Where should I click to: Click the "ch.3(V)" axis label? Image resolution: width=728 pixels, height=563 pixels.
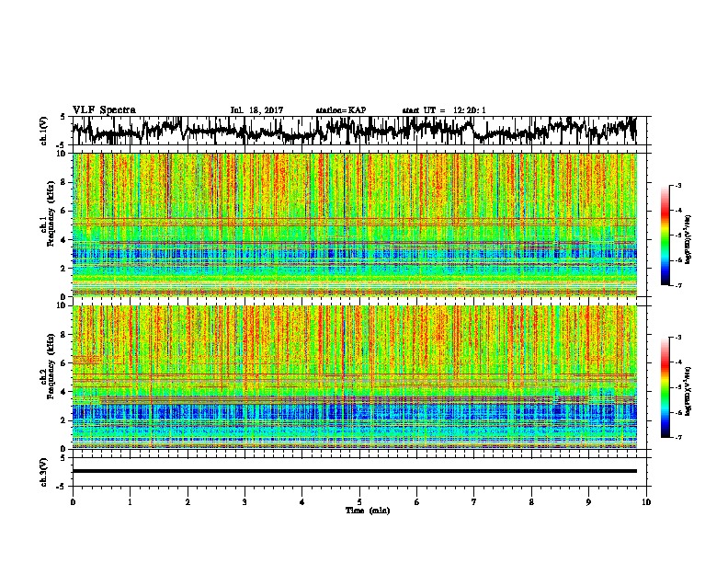point(44,473)
